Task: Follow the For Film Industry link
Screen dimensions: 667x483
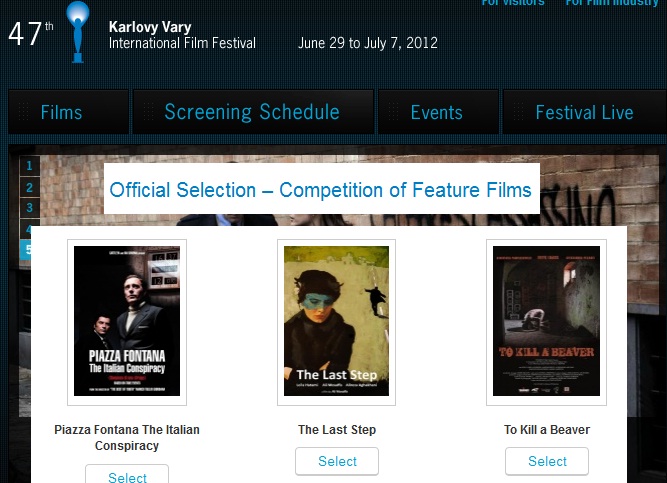Action: (612, 4)
